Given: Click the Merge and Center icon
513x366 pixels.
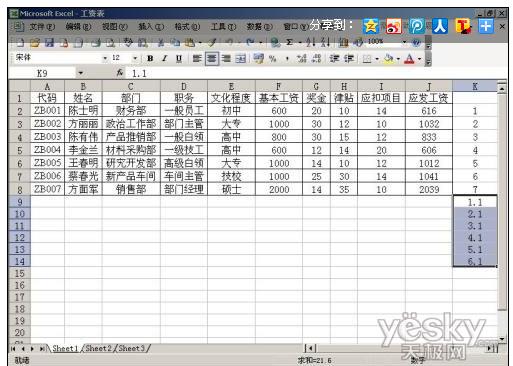Looking at the screenshot, I should (x=240, y=59).
